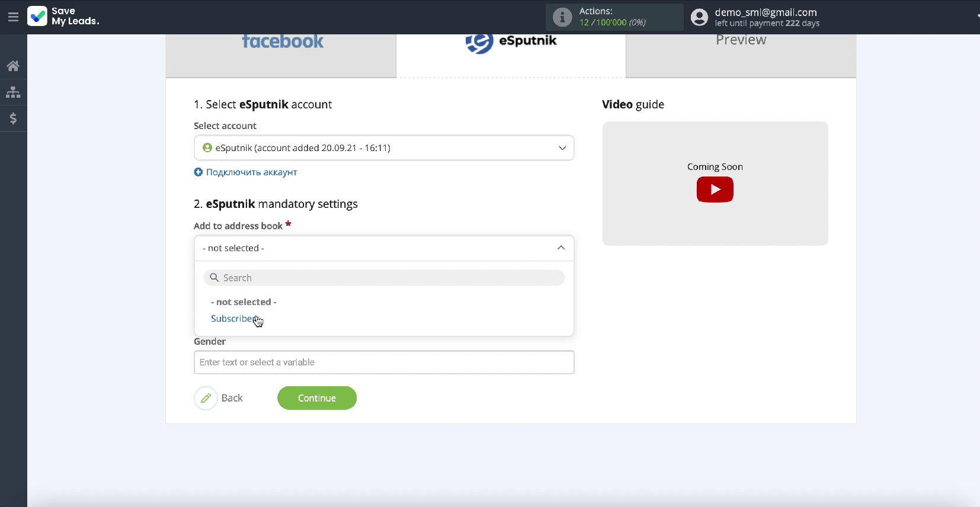Click the Back button label
The image size is (980, 507).
[x=232, y=398]
